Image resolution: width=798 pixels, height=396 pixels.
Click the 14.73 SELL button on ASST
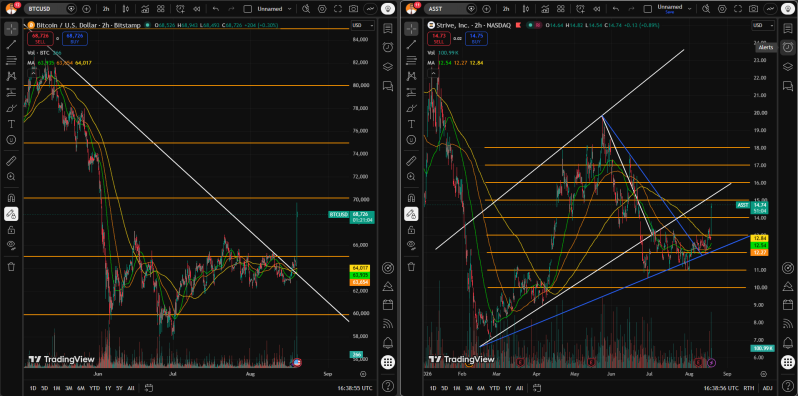438,38
